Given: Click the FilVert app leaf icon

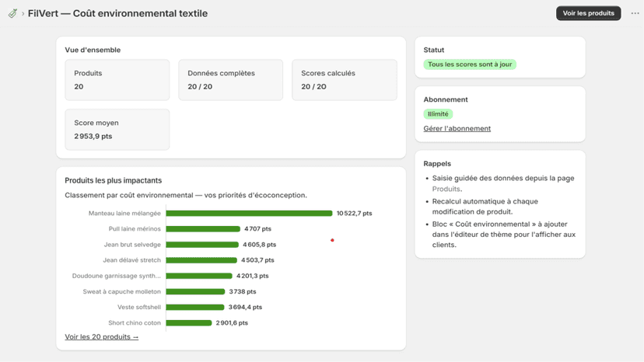Looking at the screenshot, I should 12,13.
